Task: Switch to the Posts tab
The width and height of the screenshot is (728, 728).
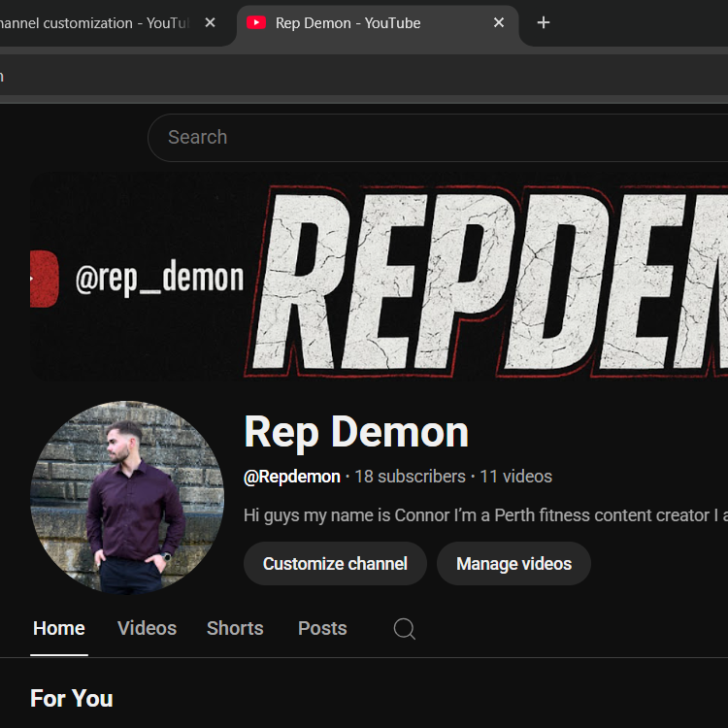Action: [x=322, y=628]
